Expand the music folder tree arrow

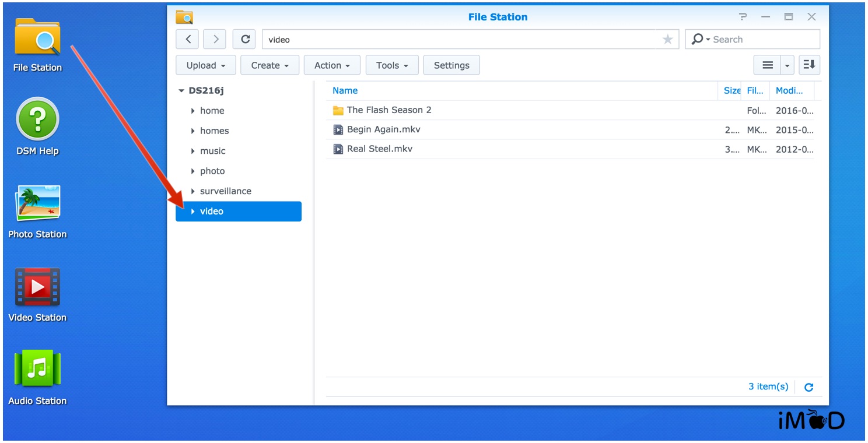(x=192, y=151)
